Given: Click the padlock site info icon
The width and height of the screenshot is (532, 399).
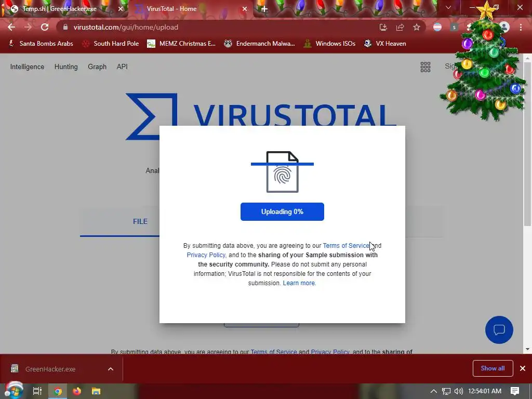Looking at the screenshot, I should pos(65,27).
